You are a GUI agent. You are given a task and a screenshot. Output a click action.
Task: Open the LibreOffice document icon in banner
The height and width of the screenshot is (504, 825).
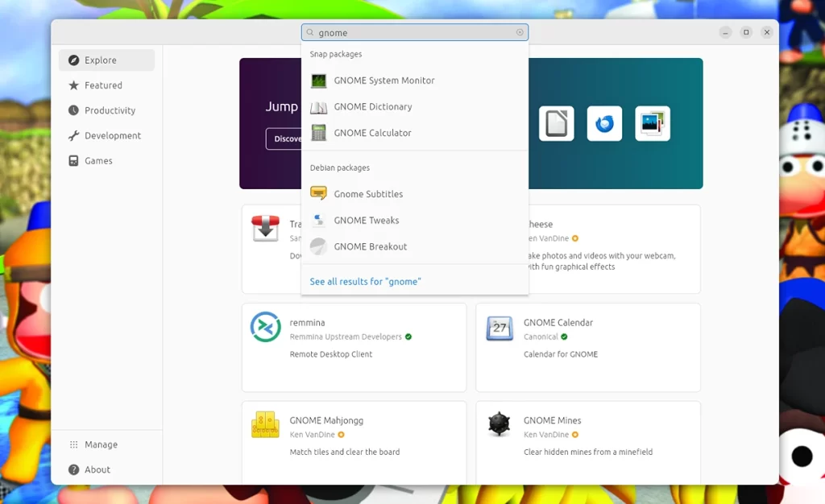(x=556, y=123)
